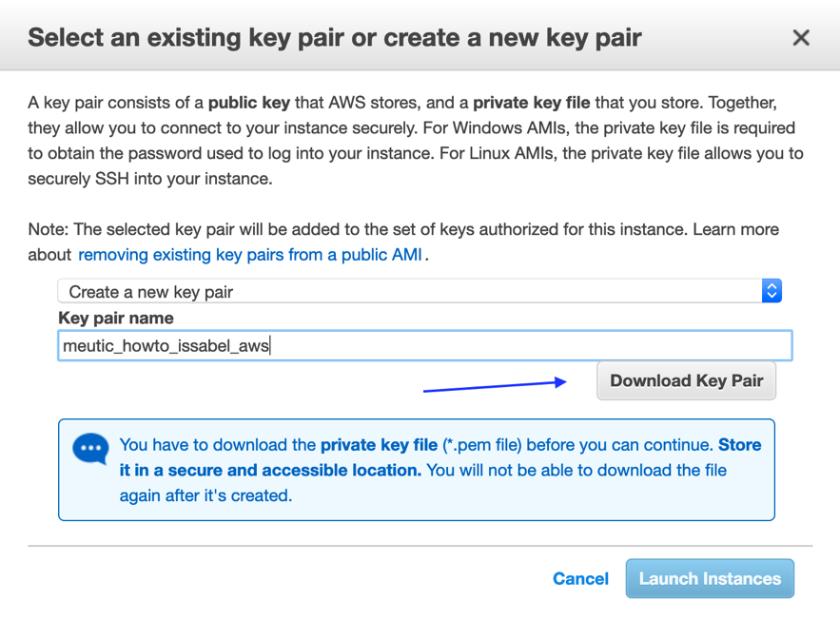Focus the Key pair name input field

click(x=424, y=345)
